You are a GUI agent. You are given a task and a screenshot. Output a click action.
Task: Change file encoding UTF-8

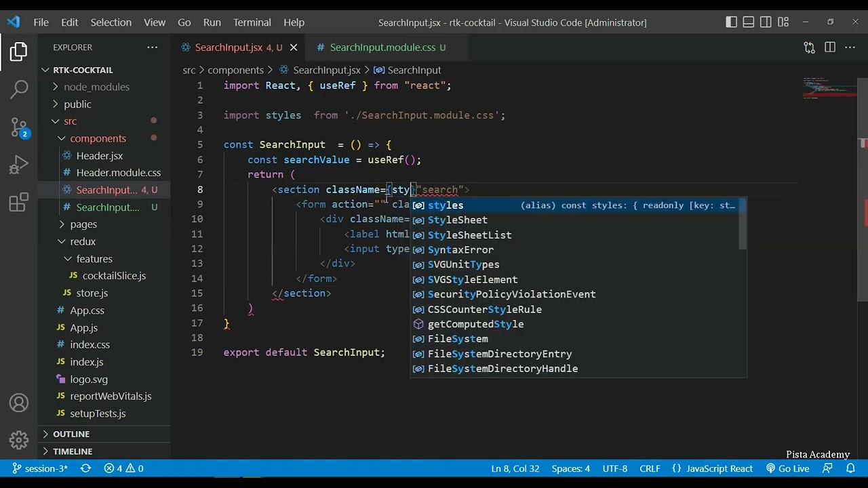click(x=615, y=468)
